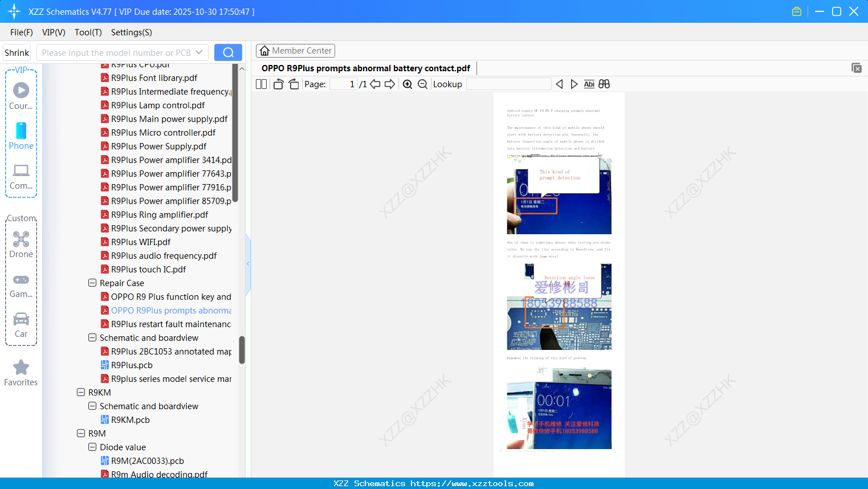Find next lookup match
This screenshot has width=868, height=489.
tap(574, 84)
